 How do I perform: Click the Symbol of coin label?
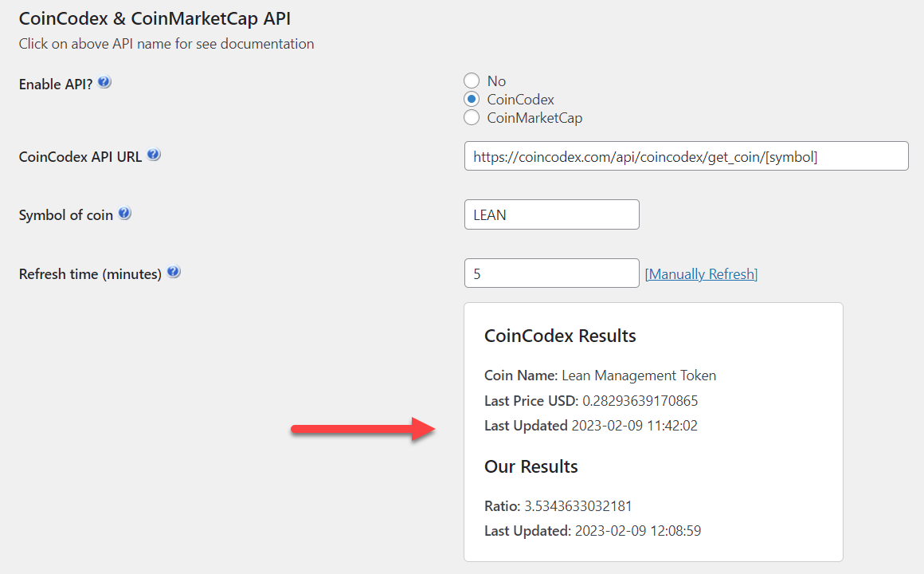(x=66, y=215)
